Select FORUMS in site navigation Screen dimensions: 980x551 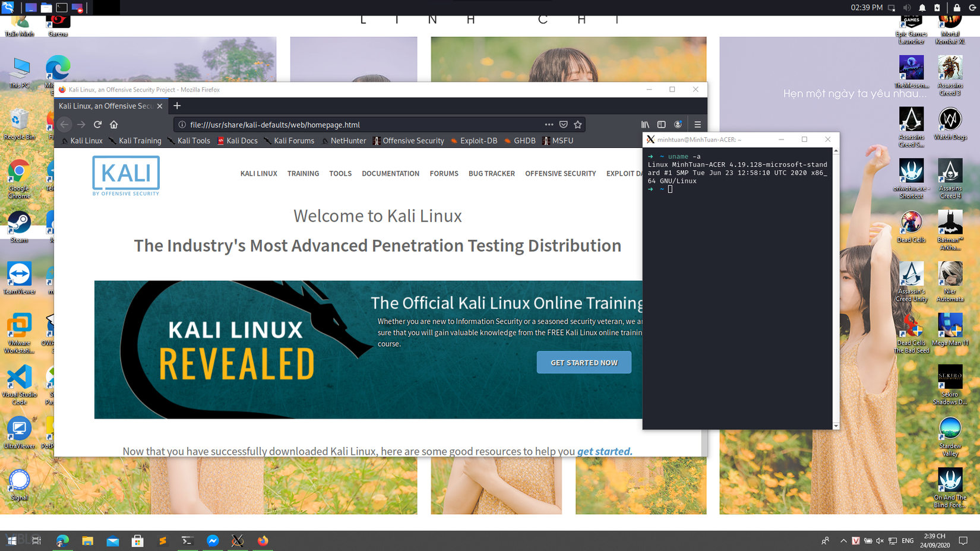point(444,173)
